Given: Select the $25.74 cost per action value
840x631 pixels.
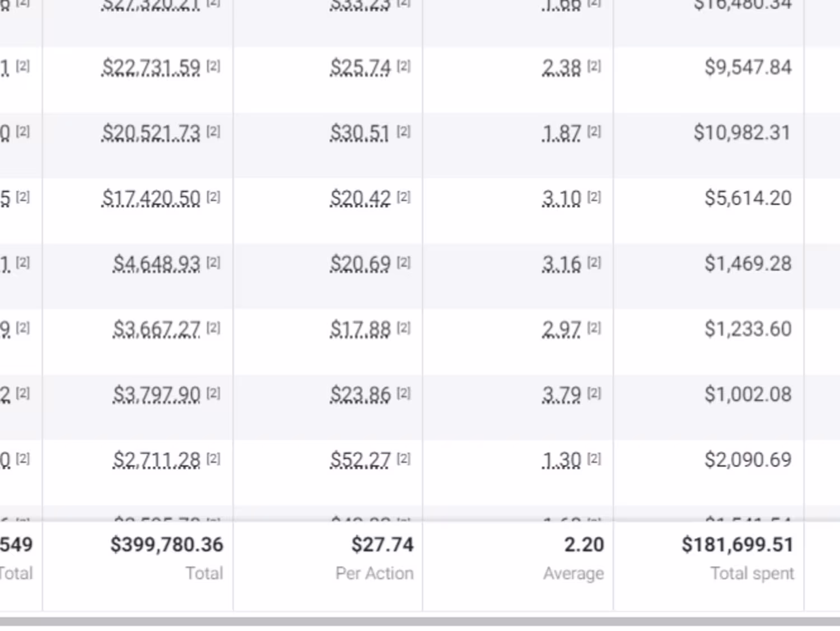Looking at the screenshot, I should [360, 67].
